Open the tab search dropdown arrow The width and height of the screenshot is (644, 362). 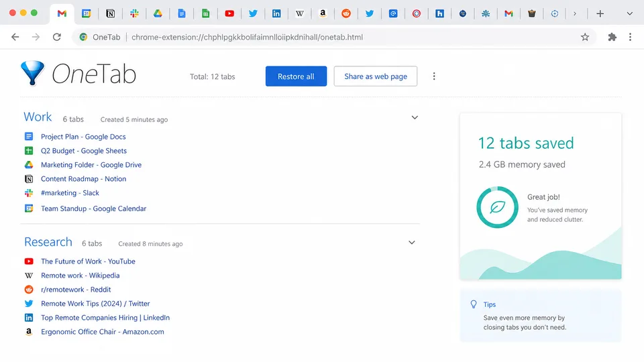(x=630, y=13)
